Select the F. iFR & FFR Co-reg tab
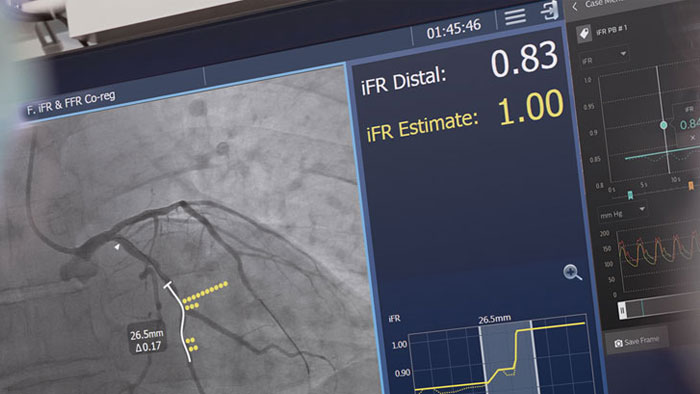The image size is (700, 394). coord(71,103)
